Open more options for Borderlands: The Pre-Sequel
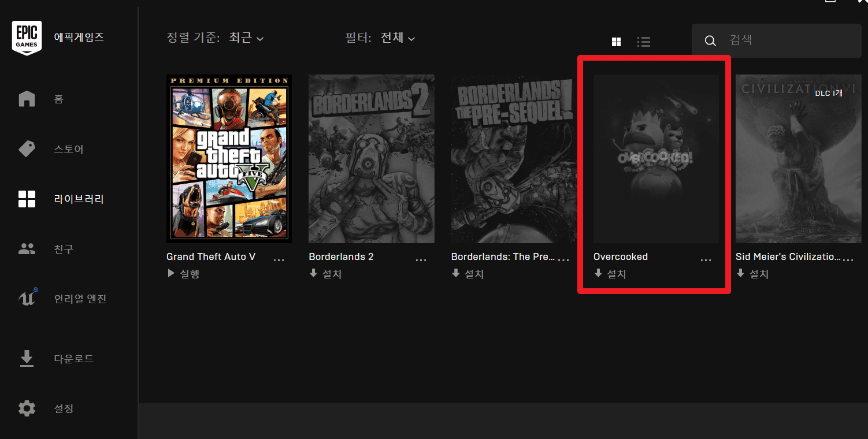 563,261
